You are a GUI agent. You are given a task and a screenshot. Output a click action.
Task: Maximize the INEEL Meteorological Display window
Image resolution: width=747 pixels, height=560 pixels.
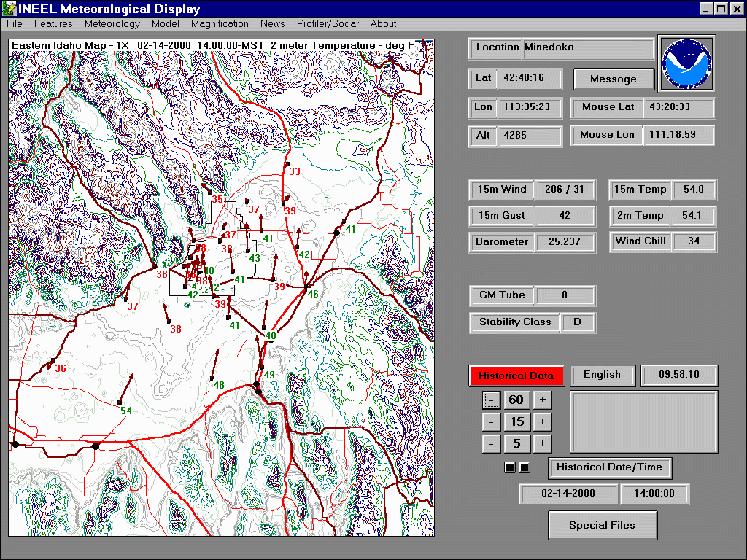point(721,9)
